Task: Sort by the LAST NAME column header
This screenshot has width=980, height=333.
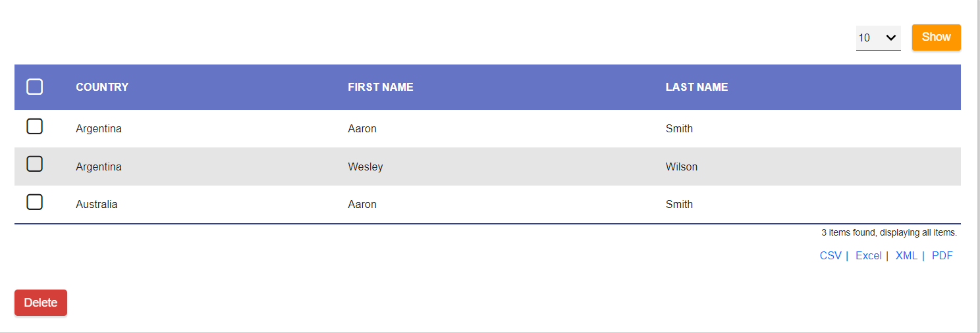Action: (x=697, y=87)
